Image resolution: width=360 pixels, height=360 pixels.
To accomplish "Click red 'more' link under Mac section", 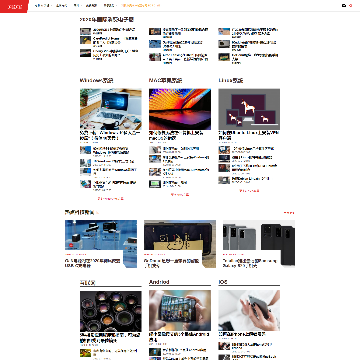I will point(180,194).
